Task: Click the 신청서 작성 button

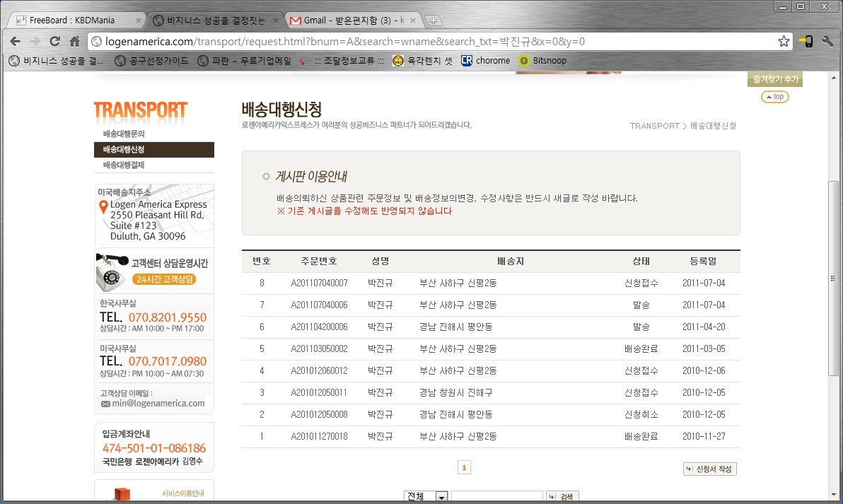Action: [x=709, y=469]
